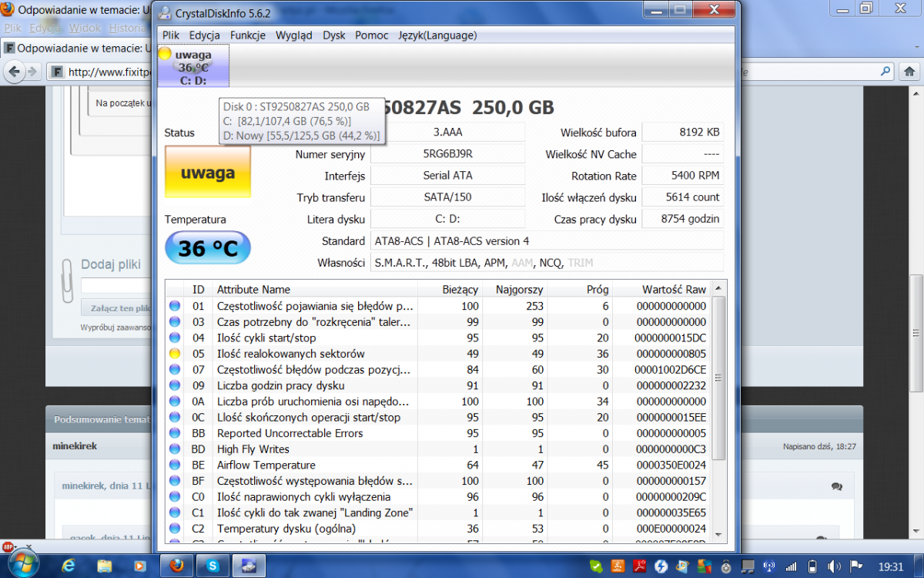Open Wygląd menu
Image resolution: width=924 pixels, height=578 pixels.
[x=294, y=35]
